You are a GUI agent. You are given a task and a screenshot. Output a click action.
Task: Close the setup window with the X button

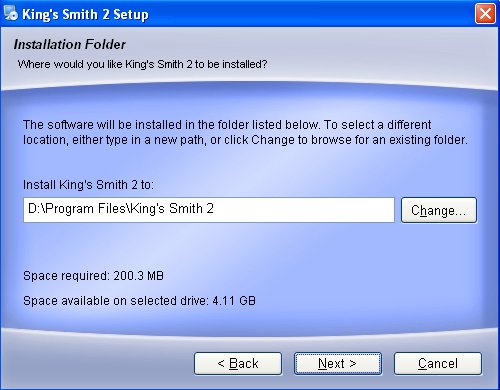tap(485, 14)
